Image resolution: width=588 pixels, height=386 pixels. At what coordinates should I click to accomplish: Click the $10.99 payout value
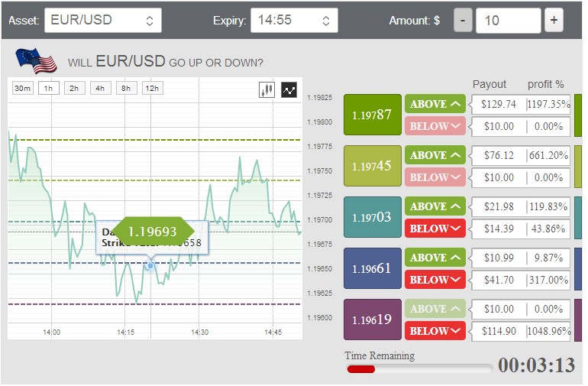coord(499,258)
